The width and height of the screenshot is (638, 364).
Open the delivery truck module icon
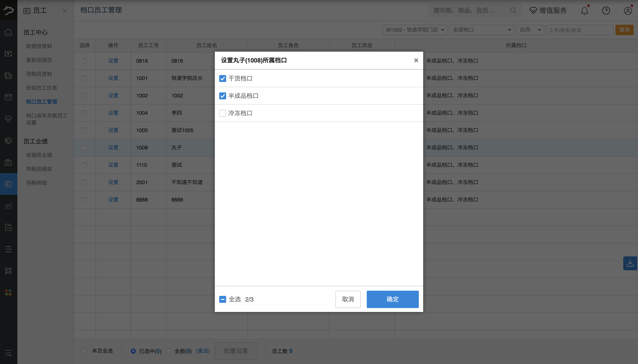click(x=8, y=75)
